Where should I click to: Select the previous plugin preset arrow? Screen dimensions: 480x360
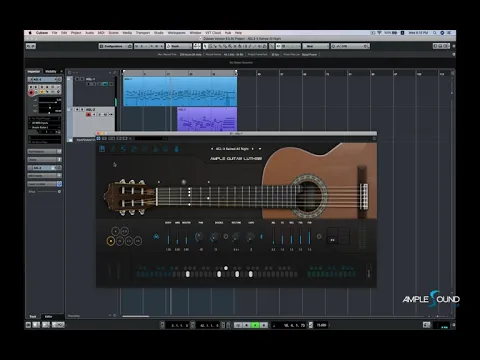tap(212, 149)
